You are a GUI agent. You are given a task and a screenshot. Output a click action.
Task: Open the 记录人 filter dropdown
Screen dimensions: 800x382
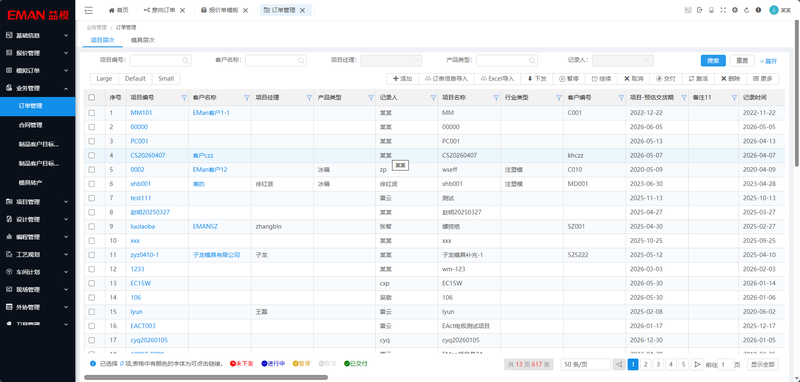(x=622, y=60)
